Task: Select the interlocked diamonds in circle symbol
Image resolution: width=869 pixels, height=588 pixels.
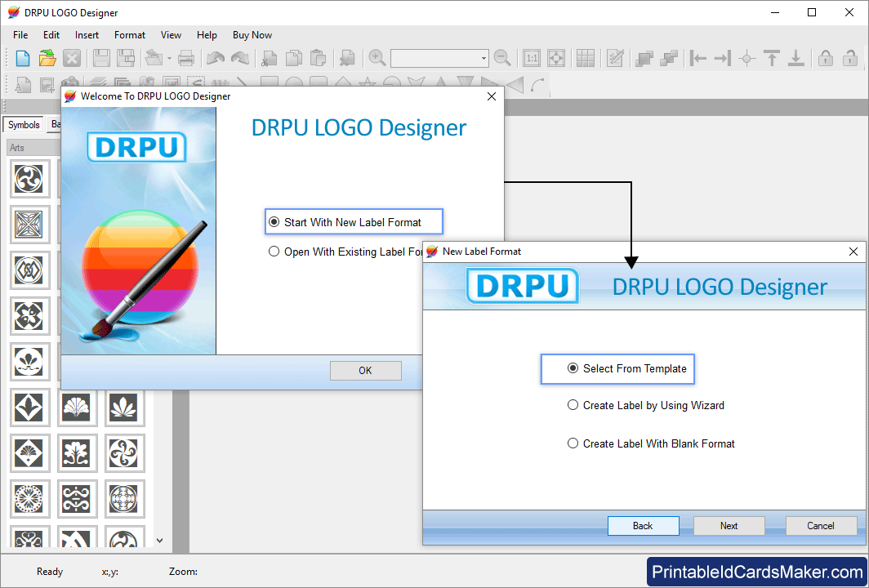Action: [x=29, y=269]
